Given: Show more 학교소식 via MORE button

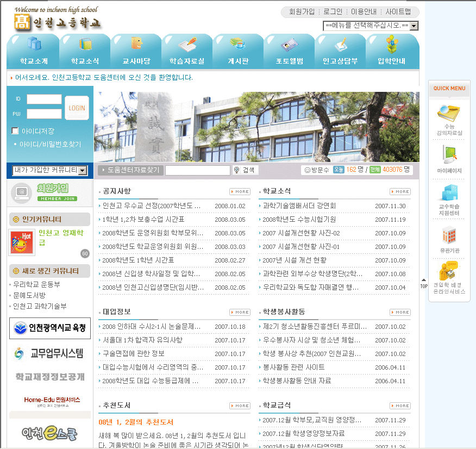Looking at the screenshot, I should coord(400,191).
